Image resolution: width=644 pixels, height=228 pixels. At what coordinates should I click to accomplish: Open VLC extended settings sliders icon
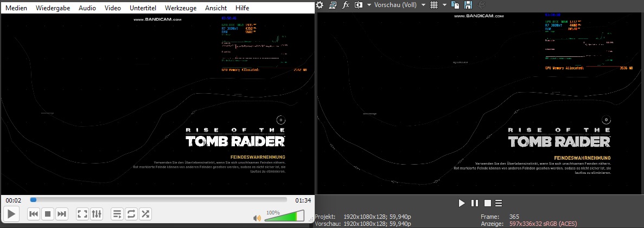click(96, 213)
